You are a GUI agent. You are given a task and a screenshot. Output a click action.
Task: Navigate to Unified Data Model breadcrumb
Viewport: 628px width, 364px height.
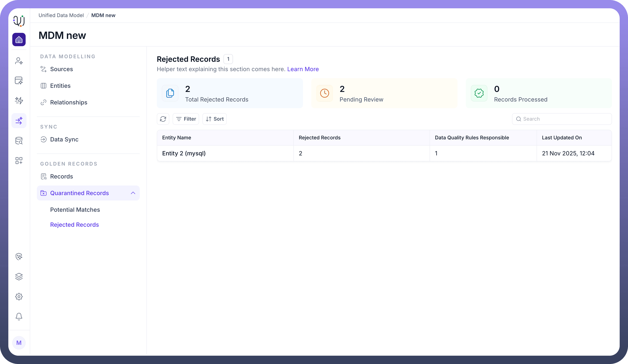(61, 15)
